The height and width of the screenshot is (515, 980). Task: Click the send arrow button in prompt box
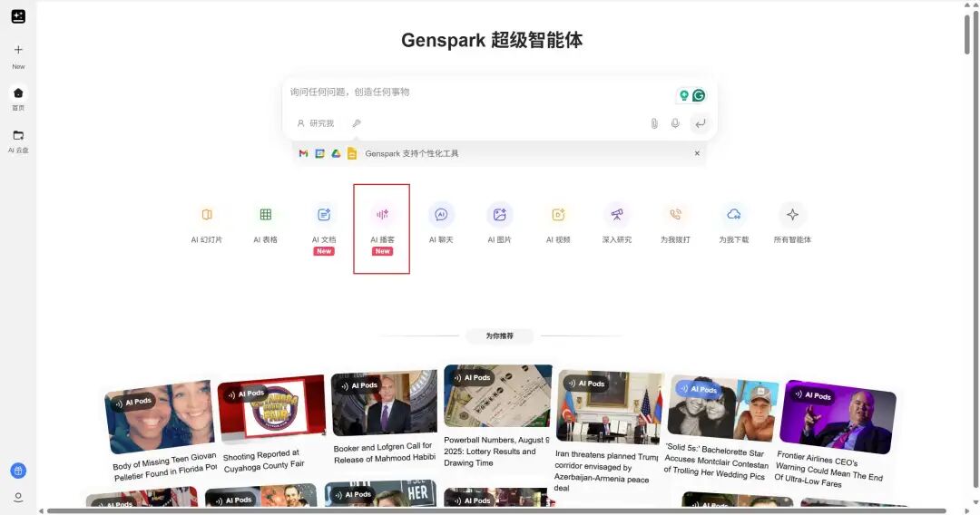point(700,123)
